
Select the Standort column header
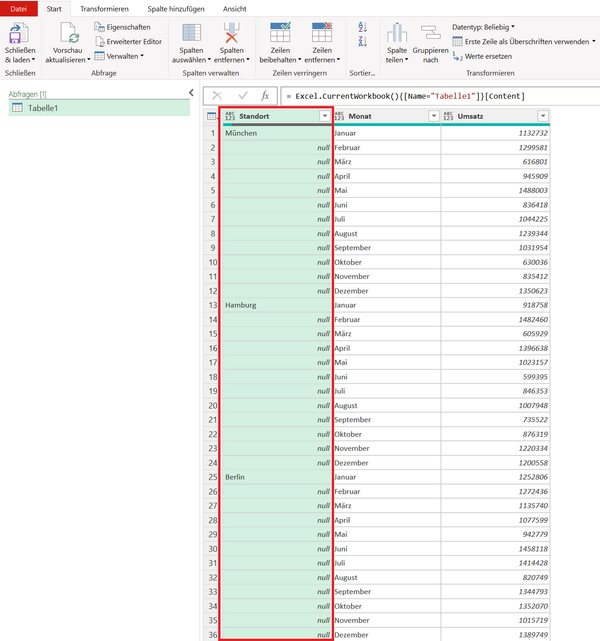coord(277,116)
